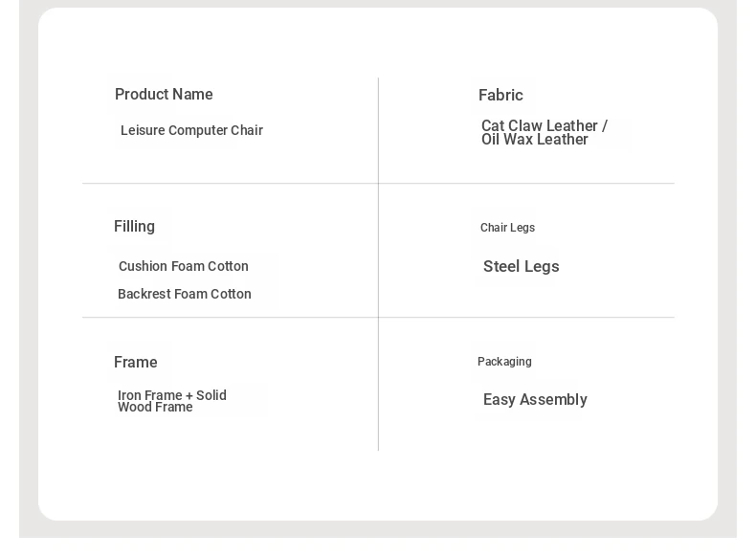This screenshot has width=756, height=556.
Task: Click the Filling heading
Action: coord(134,226)
